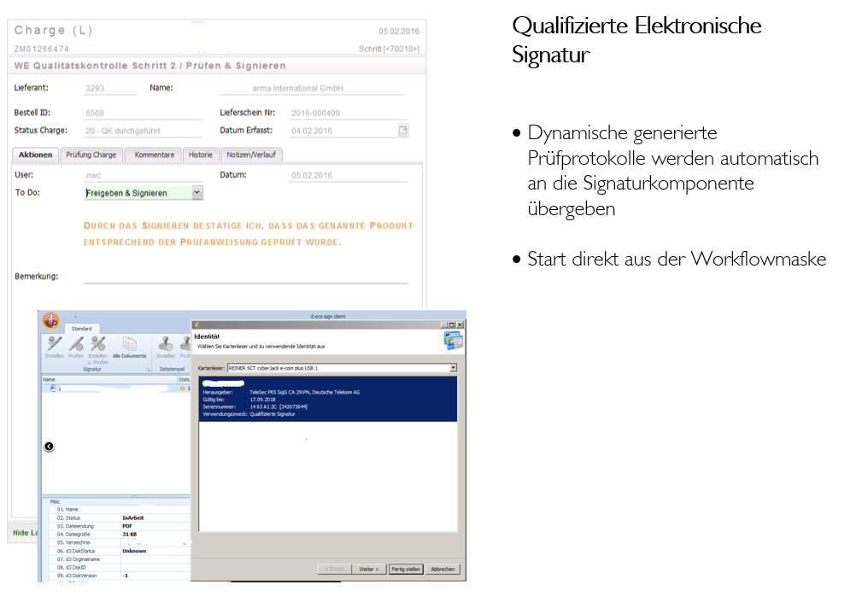Image resolution: width=868 pixels, height=602 pixels.
Task: Click yellow status dot in document row
Action: tap(182, 389)
